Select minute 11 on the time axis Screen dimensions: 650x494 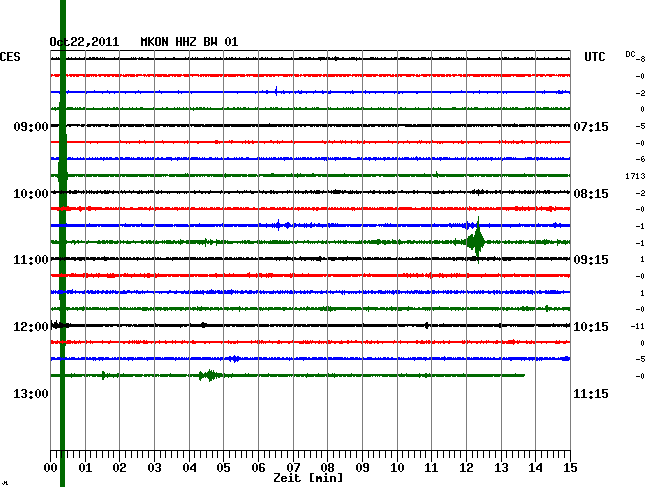coord(432,468)
